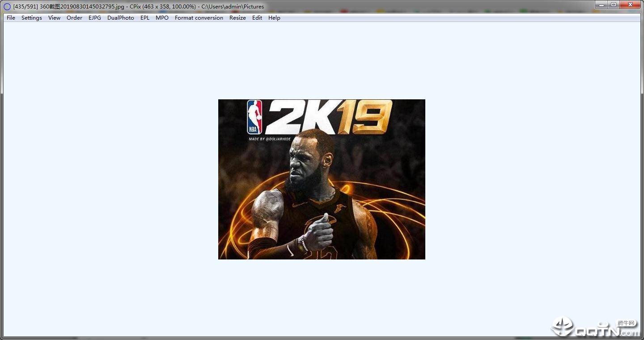The width and height of the screenshot is (644, 340).
Task: Open the File menu
Action: [11, 18]
